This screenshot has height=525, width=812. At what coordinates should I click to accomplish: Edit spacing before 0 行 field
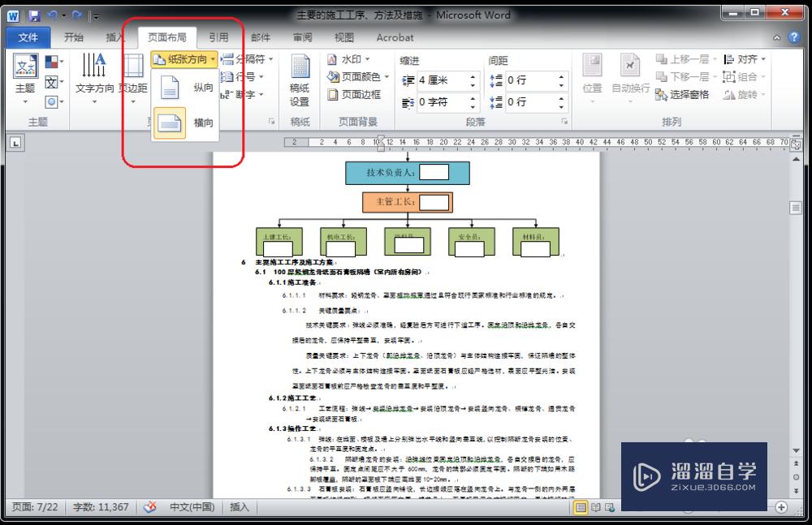coord(532,80)
